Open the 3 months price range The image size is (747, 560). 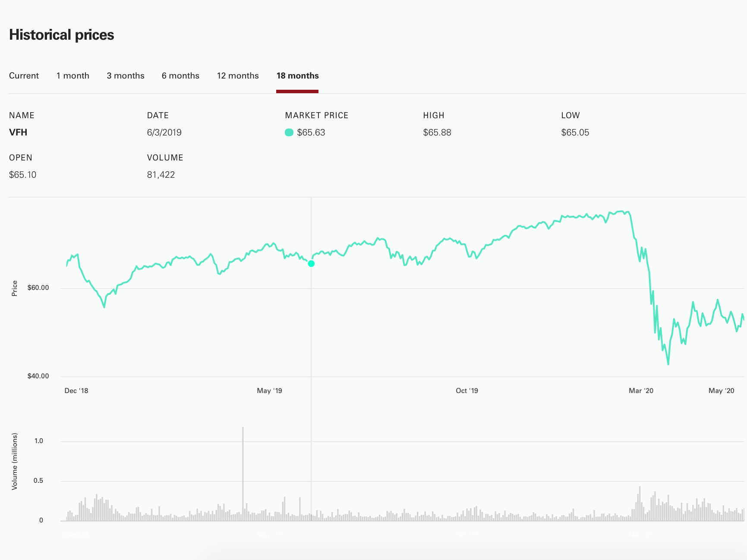pyautogui.click(x=126, y=76)
